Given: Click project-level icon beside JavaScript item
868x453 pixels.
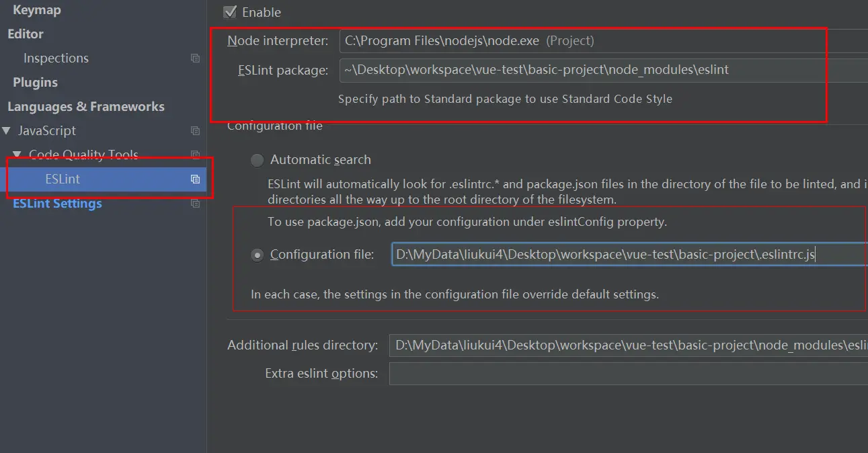Looking at the screenshot, I should point(195,131).
